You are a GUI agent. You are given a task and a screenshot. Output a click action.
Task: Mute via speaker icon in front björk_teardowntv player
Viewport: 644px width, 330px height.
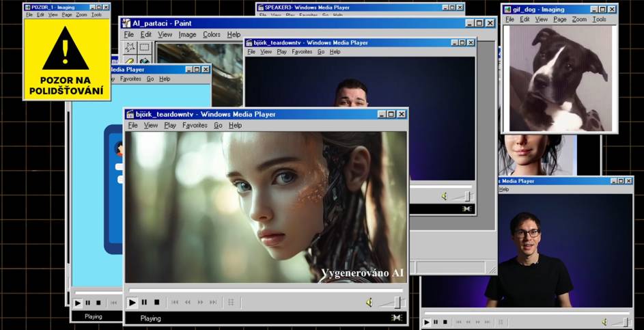click(x=369, y=303)
